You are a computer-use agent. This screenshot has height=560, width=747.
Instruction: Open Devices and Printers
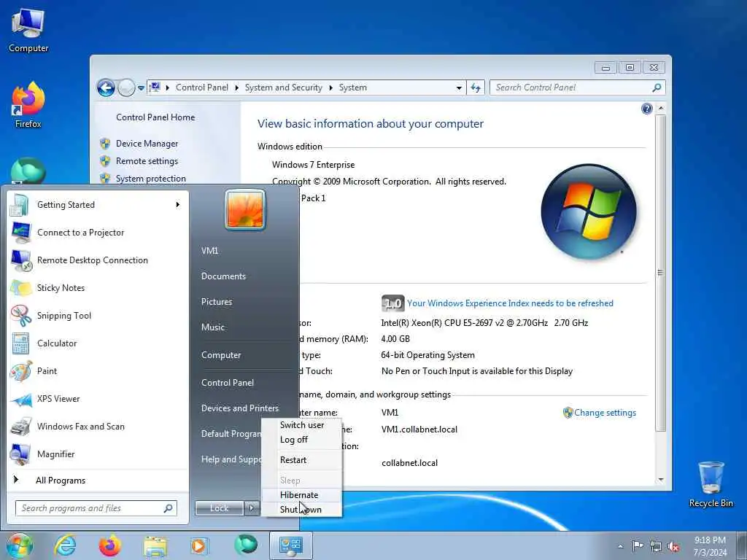point(239,408)
